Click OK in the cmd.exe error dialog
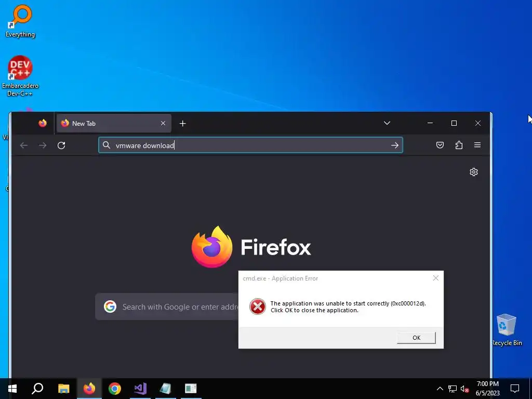 (416, 338)
